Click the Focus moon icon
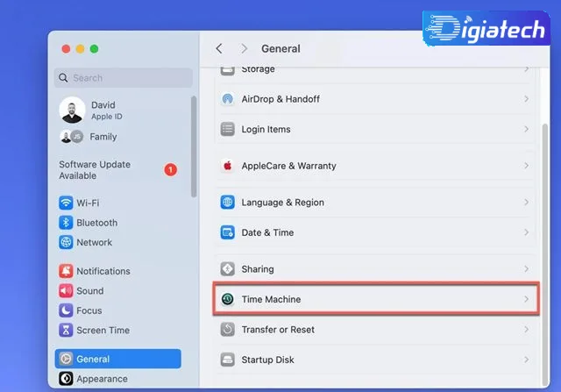 pos(66,310)
